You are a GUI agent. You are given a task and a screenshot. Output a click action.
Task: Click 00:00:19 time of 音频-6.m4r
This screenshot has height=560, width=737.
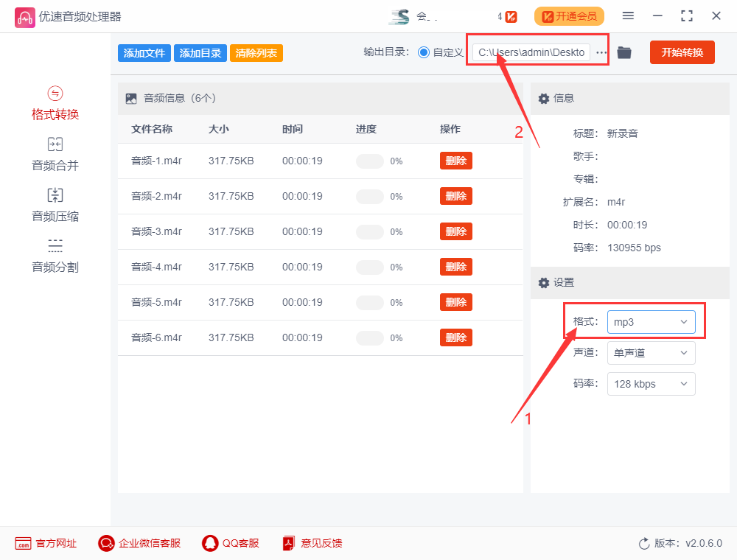pos(302,337)
